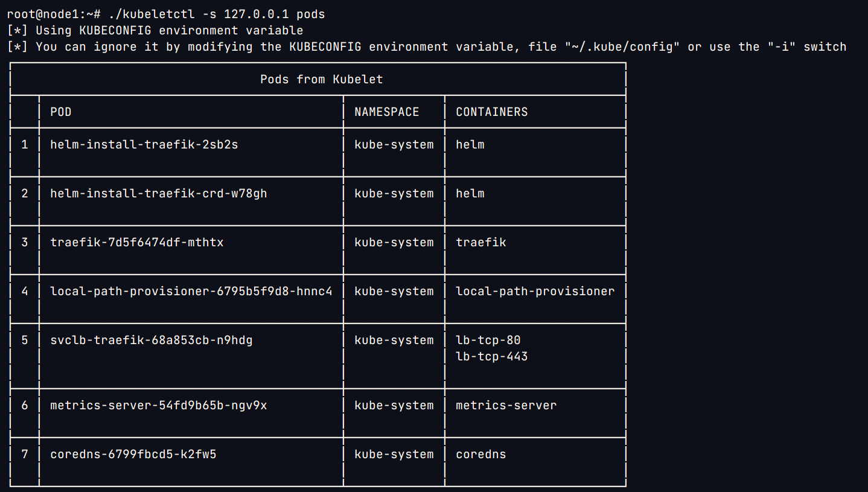This screenshot has height=492, width=868.
Task: Click the local-path-provisioner container cell
Action: pos(535,291)
